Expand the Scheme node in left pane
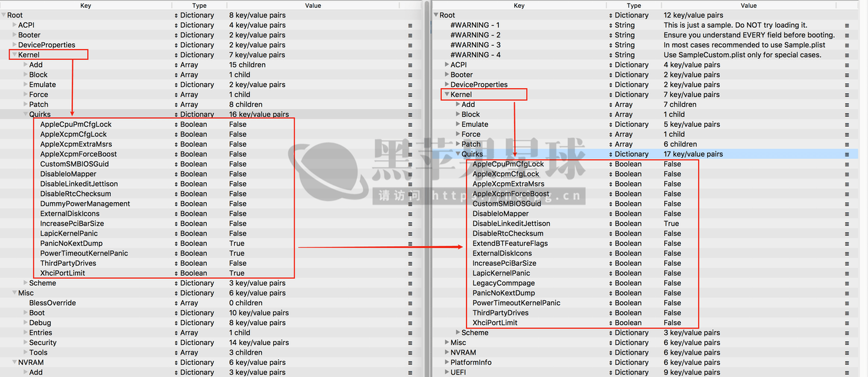Viewport: 868px width, 377px height. coord(25,283)
